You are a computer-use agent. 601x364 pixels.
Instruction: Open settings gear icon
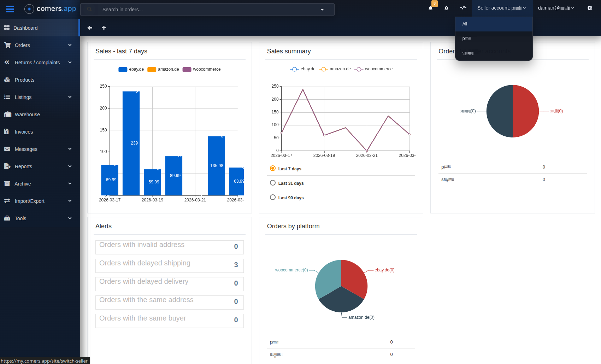pos(590,8)
